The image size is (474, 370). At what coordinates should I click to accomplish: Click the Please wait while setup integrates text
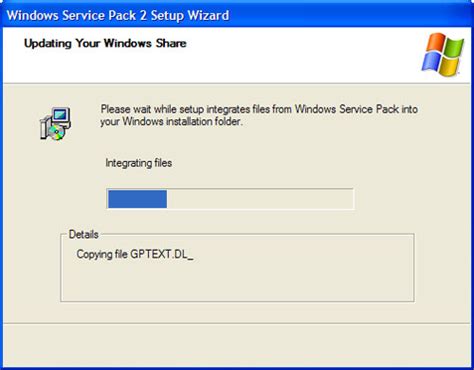point(259,109)
